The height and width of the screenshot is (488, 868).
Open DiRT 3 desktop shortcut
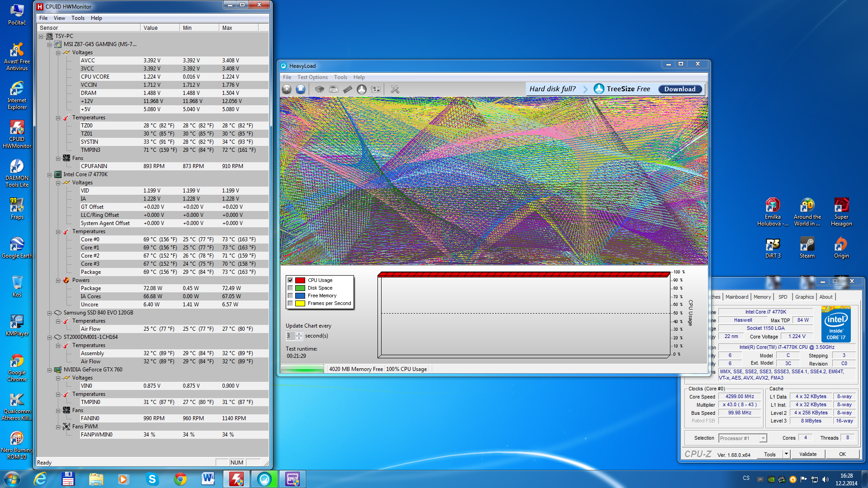[x=773, y=247]
